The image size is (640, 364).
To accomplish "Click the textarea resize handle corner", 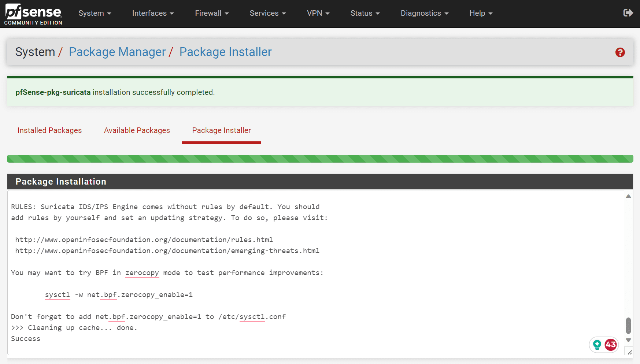I will 630,352.
